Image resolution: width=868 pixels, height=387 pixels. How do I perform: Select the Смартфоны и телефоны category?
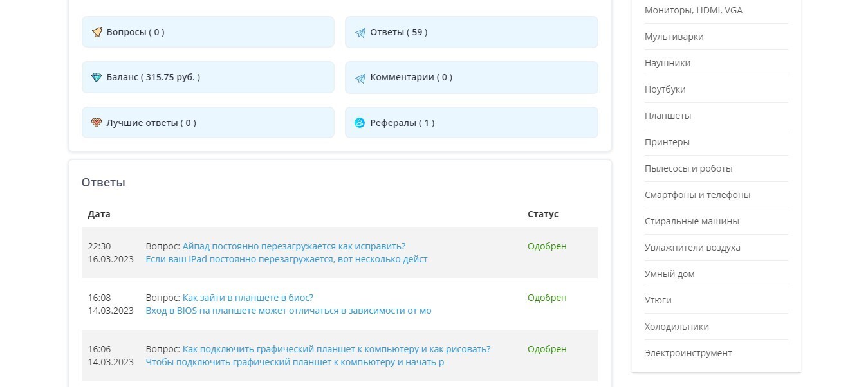[697, 194]
